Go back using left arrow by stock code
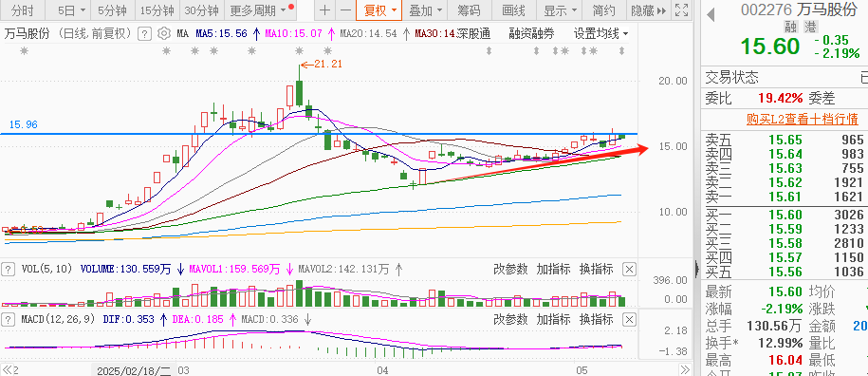 711,14
